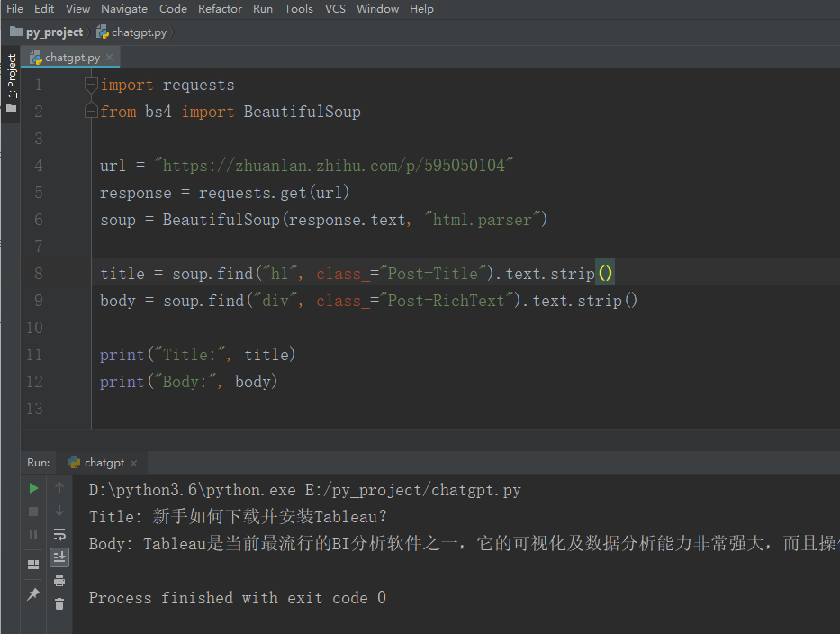The width and height of the screenshot is (840, 634).
Task: Collapse the import fold marker on line 1
Action: (x=91, y=85)
